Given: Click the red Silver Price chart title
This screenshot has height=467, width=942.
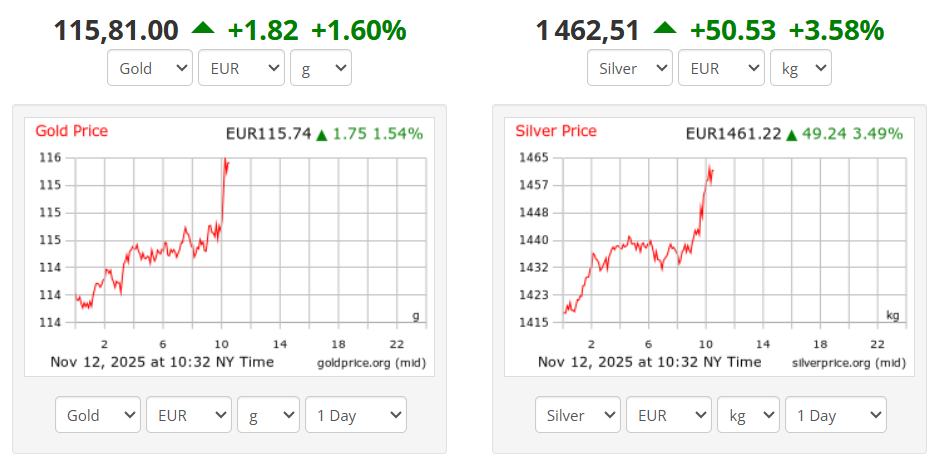Looking at the screenshot, I should 556,131.
